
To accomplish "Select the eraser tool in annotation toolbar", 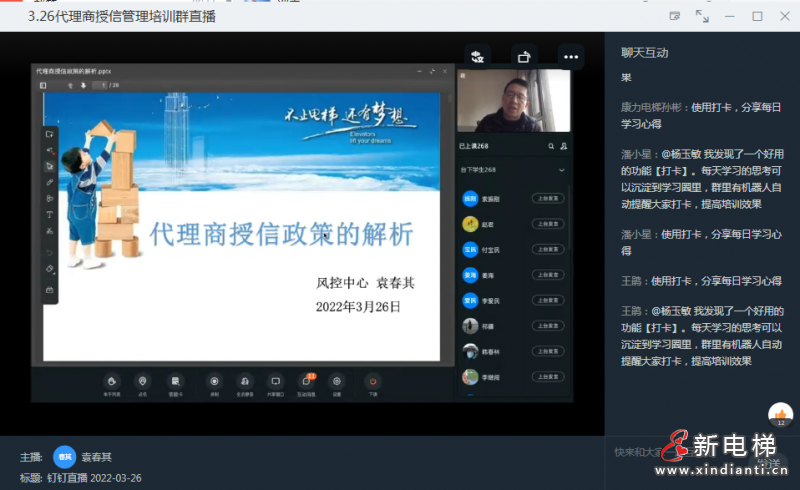I will [x=50, y=268].
